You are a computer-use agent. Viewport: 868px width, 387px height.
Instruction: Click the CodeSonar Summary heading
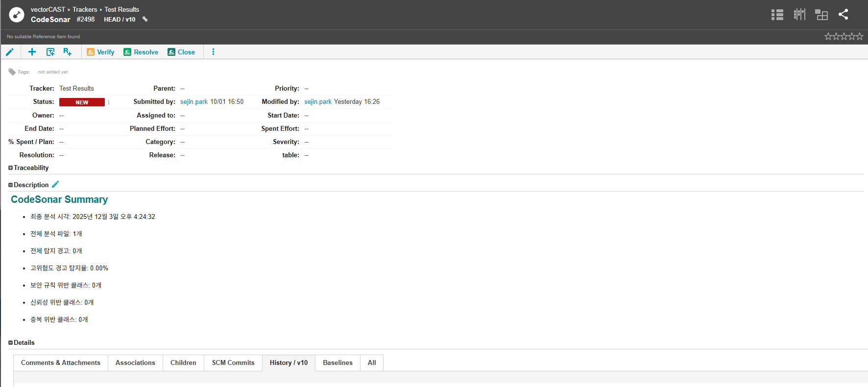pos(59,199)
